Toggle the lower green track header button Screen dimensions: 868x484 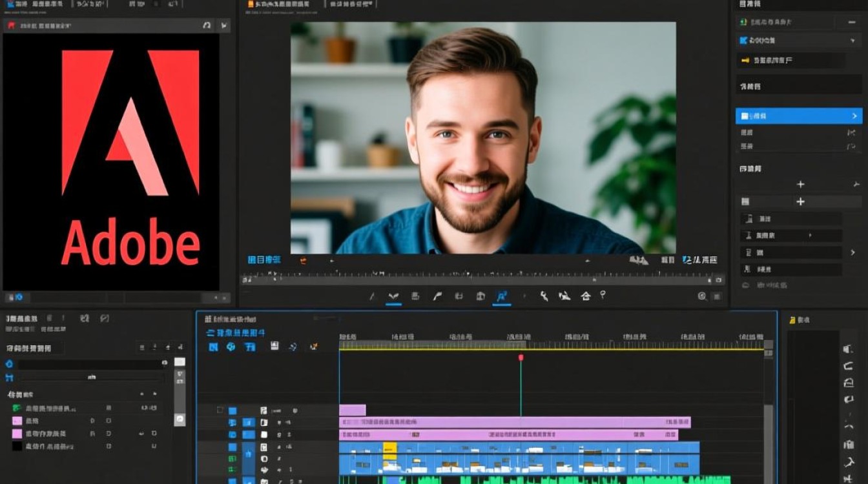click(232, 470)
